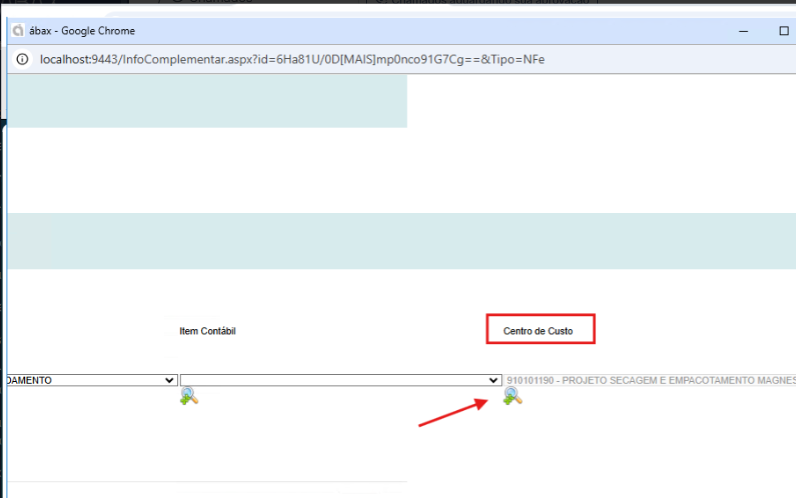Maximize the ábax Chrome window
Screen dimensions: 796x498
[x=783, y=31]
